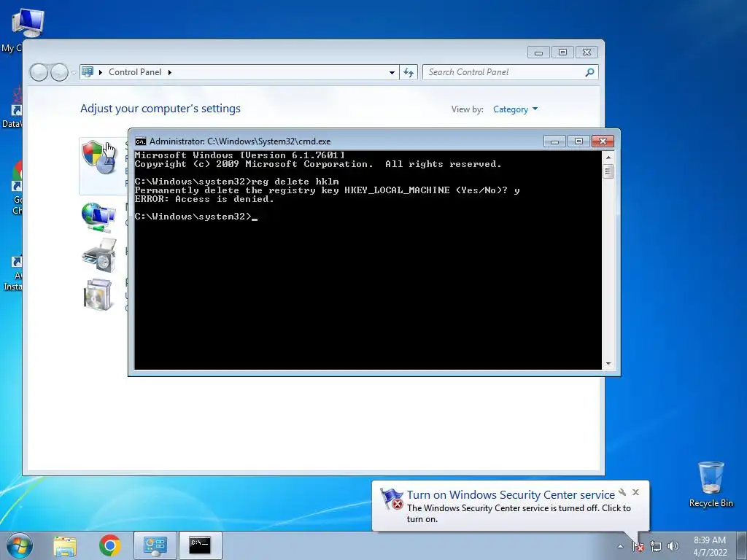Open the tray clock showing 8:39 AM
747x560 pixels.
tap(710, 545)
